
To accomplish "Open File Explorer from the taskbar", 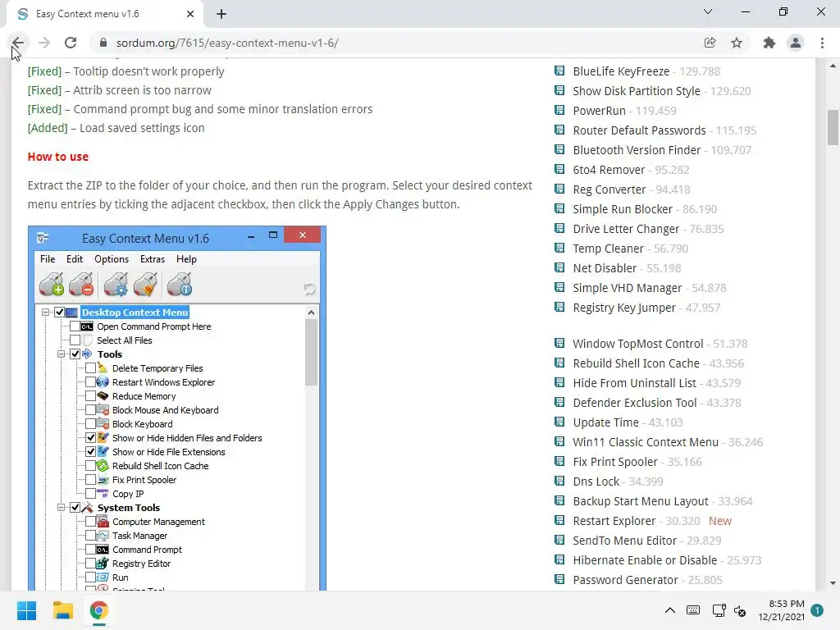I will [62, 610].
